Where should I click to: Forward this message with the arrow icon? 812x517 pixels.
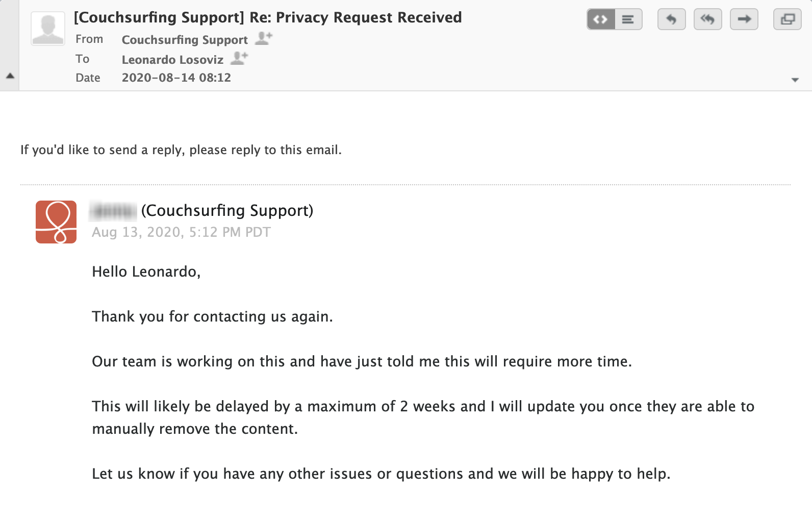[x=744, y=19]
